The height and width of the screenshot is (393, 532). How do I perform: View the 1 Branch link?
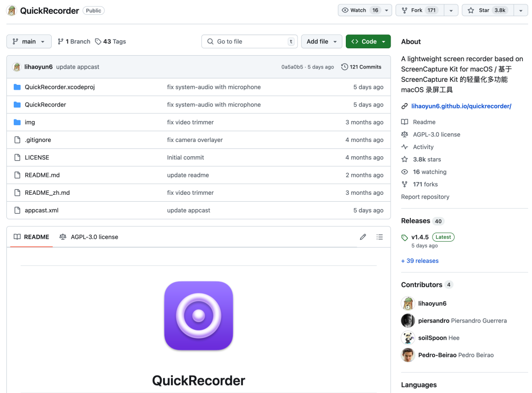74,41
